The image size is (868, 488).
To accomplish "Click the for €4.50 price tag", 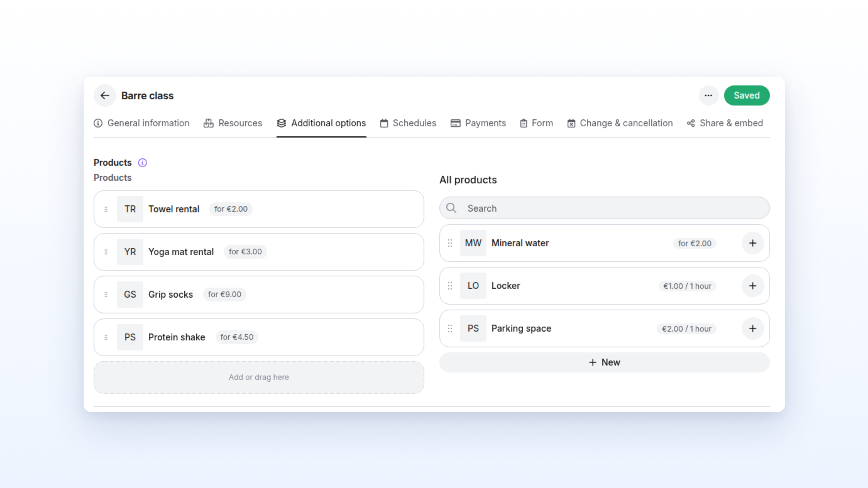I will click(237, 337).
